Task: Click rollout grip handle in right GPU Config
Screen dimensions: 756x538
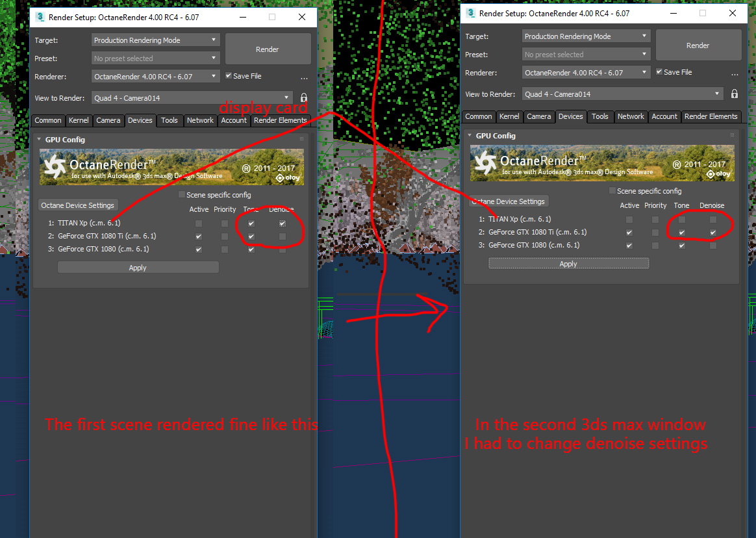Action: coord(733,135)
